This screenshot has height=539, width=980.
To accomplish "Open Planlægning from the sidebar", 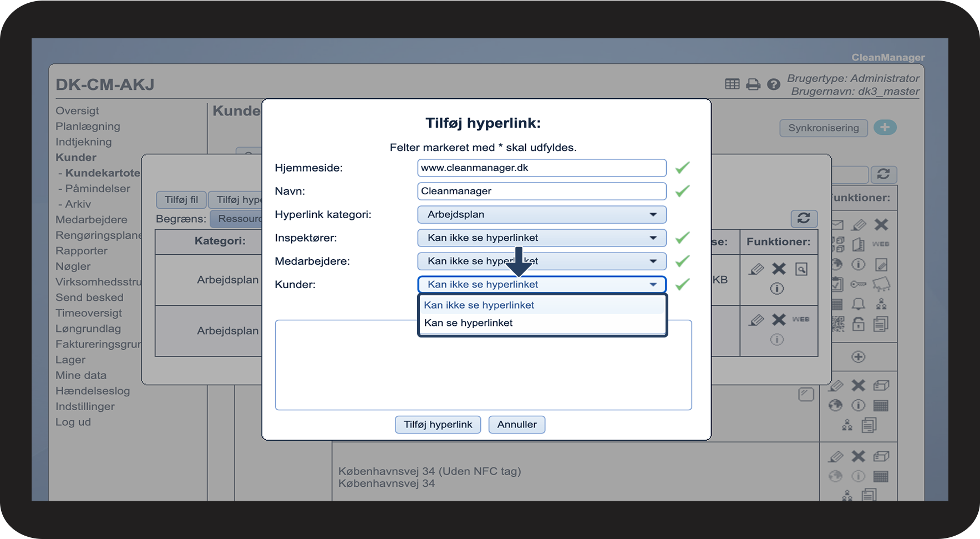I will pyautogui.click(x=88, y=126).
